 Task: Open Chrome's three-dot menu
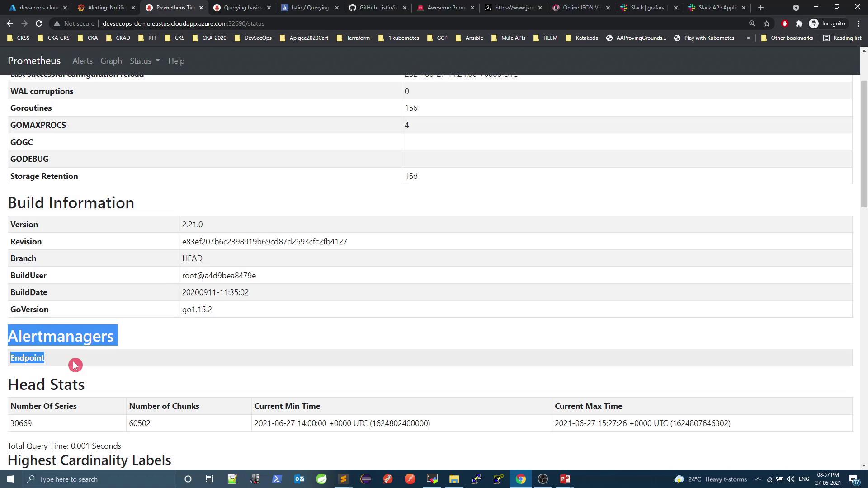click(859, 23)
